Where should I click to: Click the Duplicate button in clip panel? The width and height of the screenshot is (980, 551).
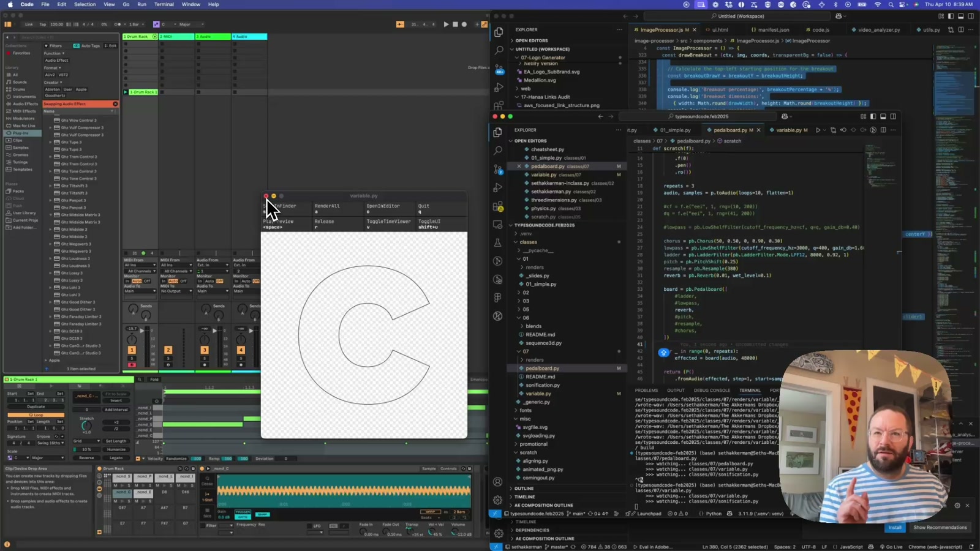36,407
